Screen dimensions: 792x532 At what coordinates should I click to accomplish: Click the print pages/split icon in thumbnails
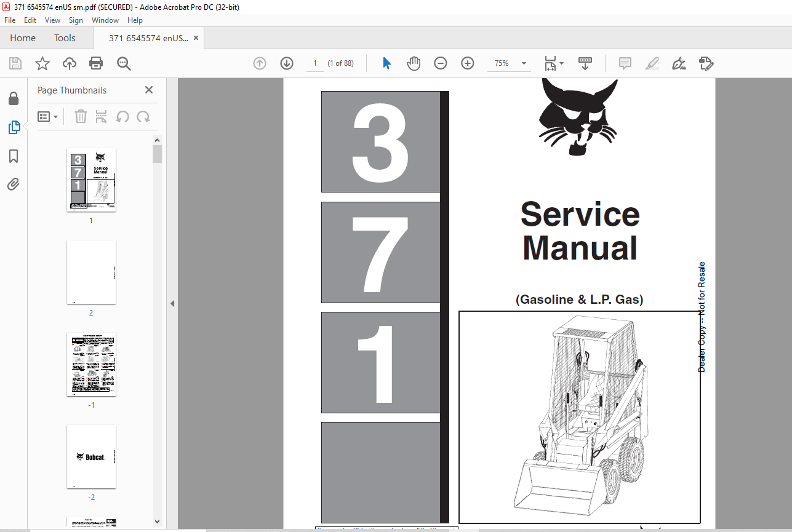pyautogui.click(x=102, y=116)
